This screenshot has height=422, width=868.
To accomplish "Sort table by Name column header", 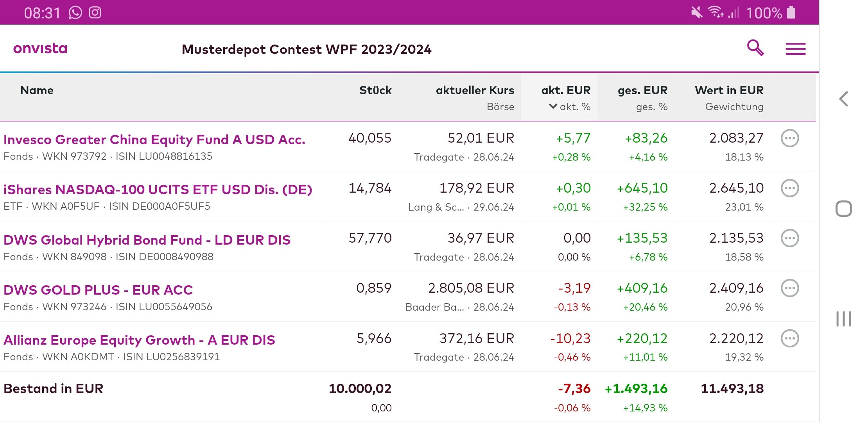I will pos(37,90).
